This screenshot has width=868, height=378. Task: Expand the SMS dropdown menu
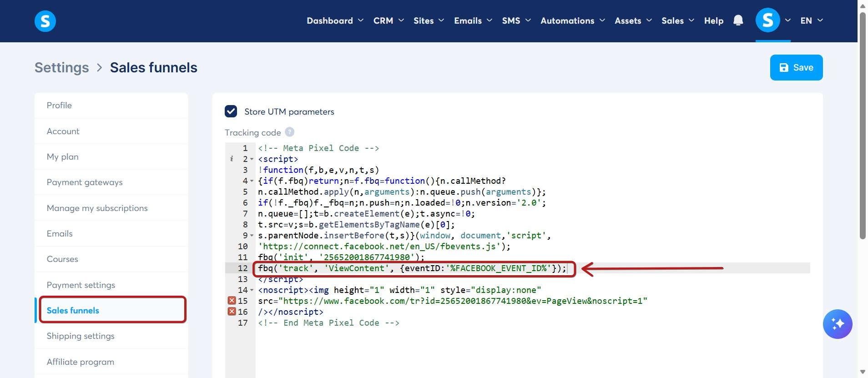click(x=516, y=20)
